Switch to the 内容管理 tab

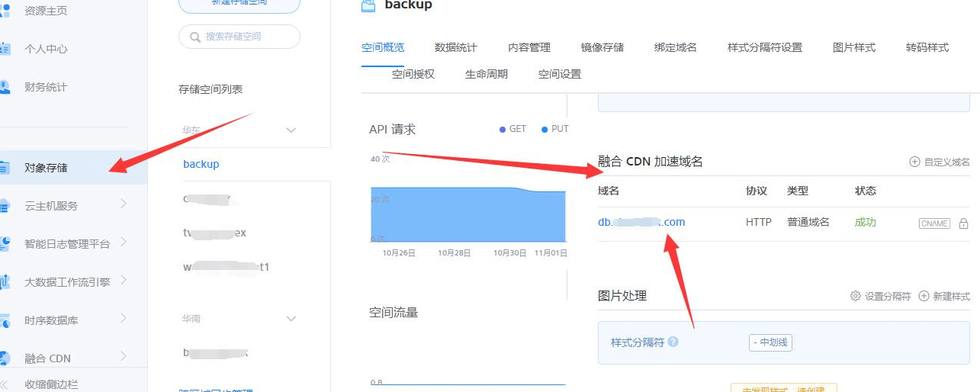coord(529,47)
